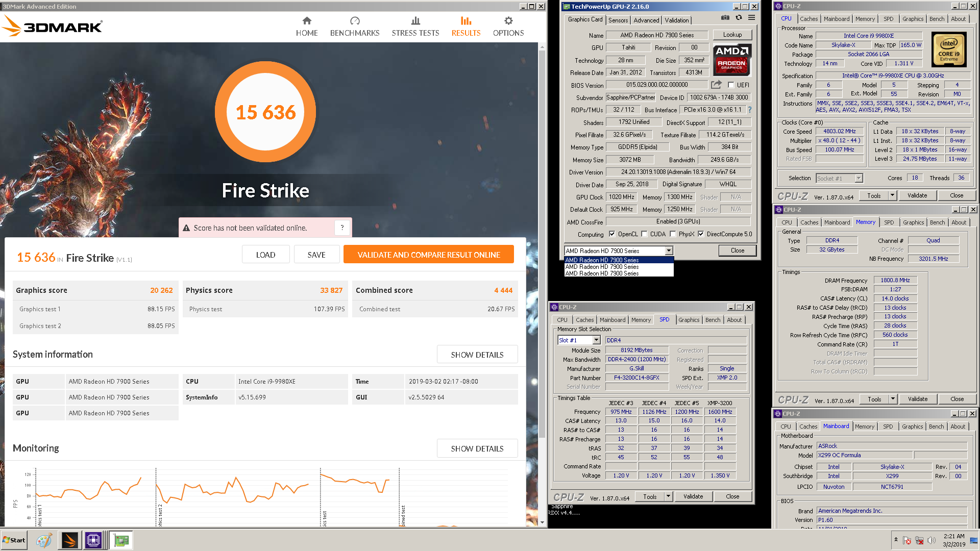The image size is (980, 551).
Task: Open the Results chart icon in 3DMark
Action: pos(466,21)
